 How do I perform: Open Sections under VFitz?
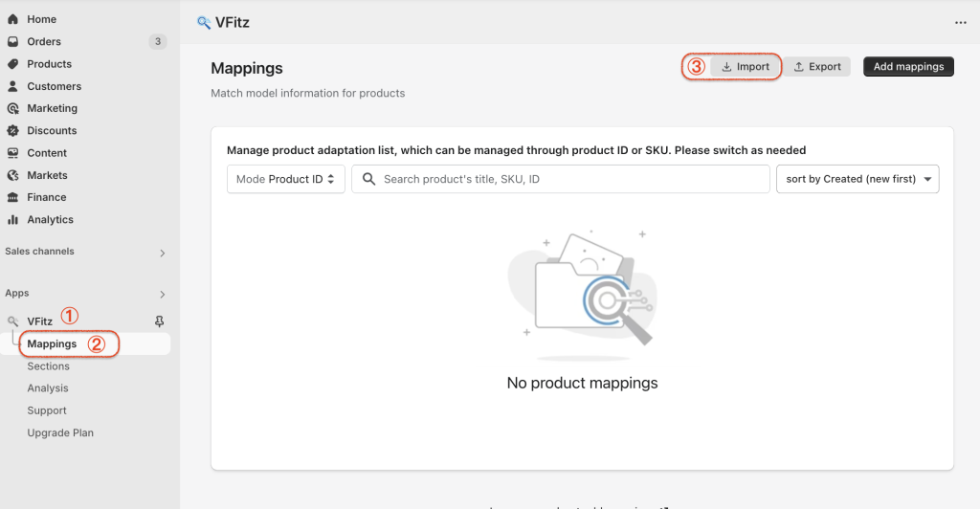(48, 366)
